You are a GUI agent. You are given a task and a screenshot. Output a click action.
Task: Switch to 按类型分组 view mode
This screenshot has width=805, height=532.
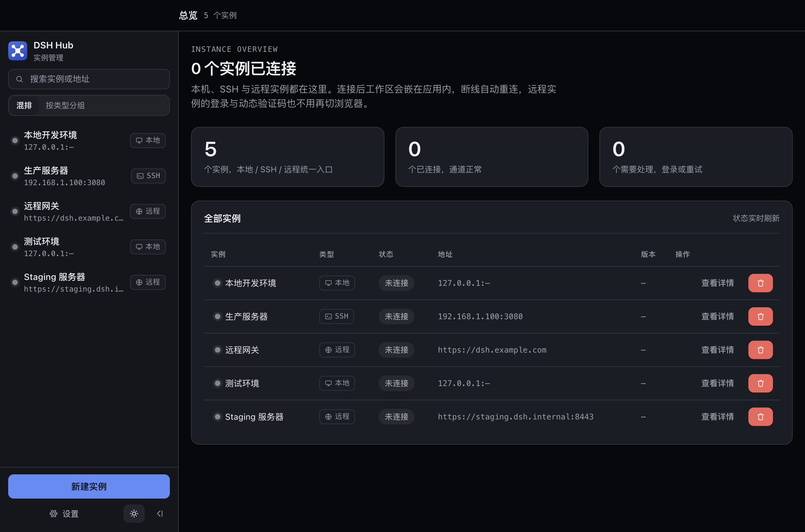click(x=65, y=105)
